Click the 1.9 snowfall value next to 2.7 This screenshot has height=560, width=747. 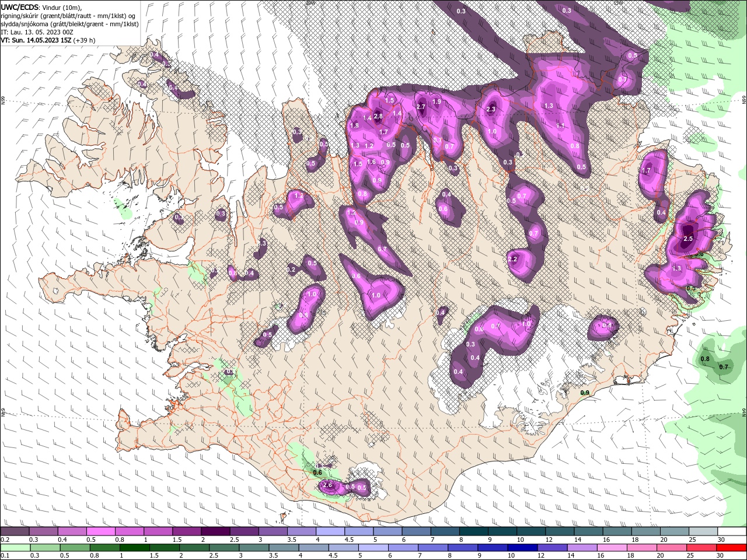(437, 102)
